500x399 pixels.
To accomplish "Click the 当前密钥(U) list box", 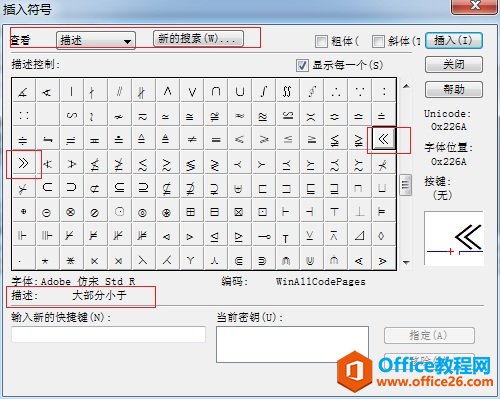I will (292, 344).
